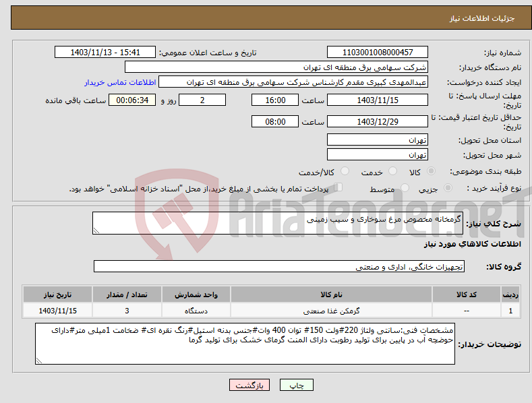The height and width of the screenshot is (403, 532).
Task: Click the validity time field 08:00
Action: tap(275, 121)
